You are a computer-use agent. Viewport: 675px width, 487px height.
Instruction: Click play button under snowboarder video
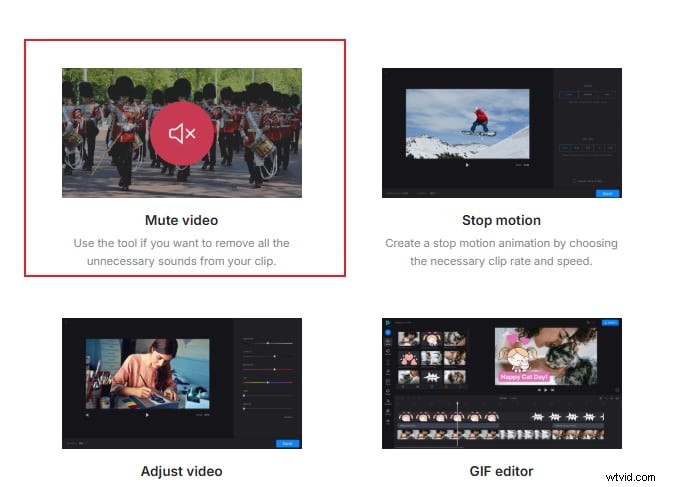pyautogui.click(x=467, y=164)
